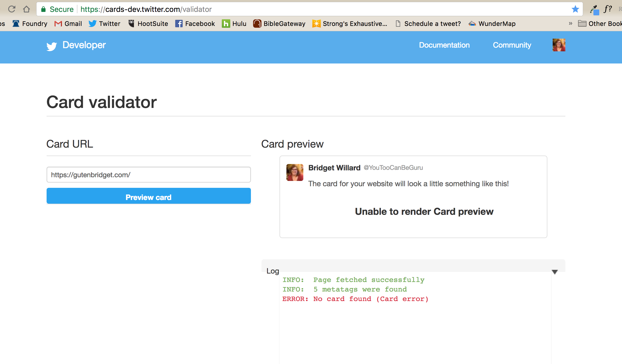
Task: Open the HootSuite bookmark
Action: [148, 24]
